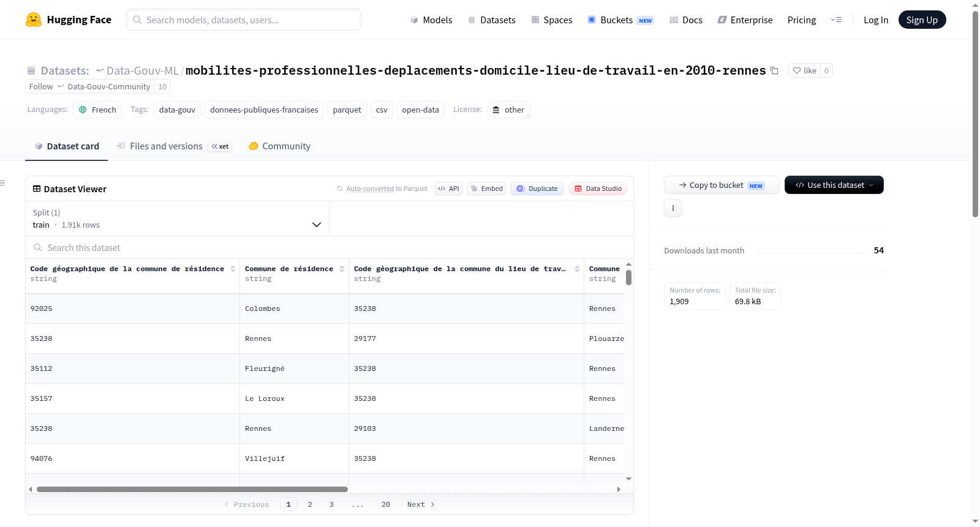
Task: Follow Data-Gouv-Community organization
Action: click(89, 86)
